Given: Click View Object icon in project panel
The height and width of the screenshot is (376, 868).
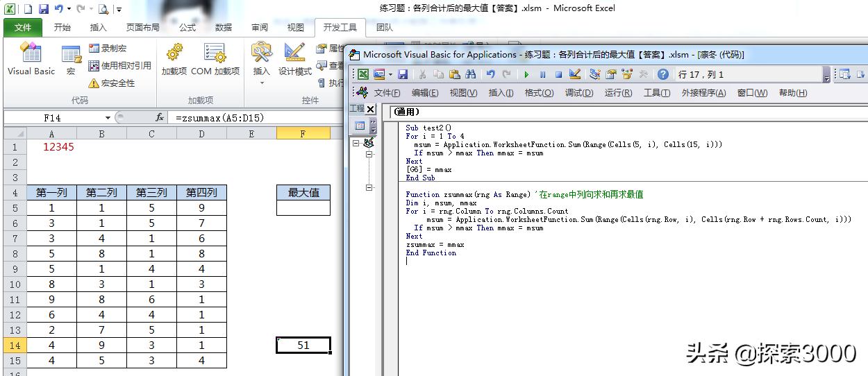Looking at the screenshot, I should (x=360, y=126).
